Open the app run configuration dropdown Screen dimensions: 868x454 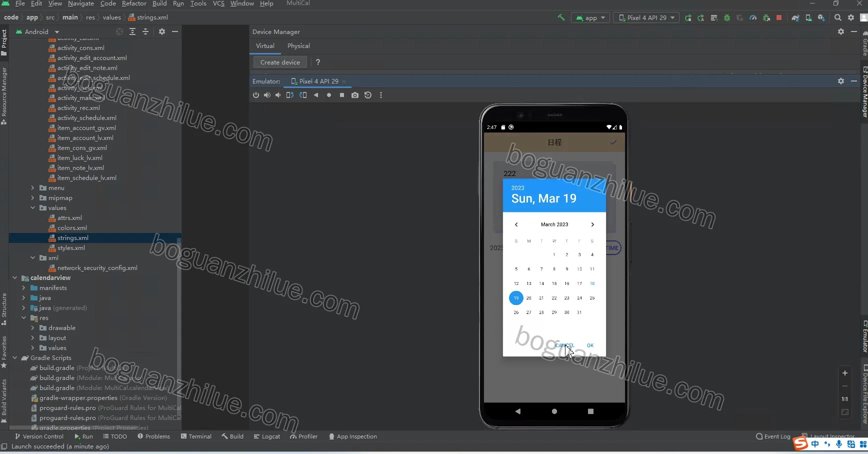pyautogui.click(x=590, y=17)
